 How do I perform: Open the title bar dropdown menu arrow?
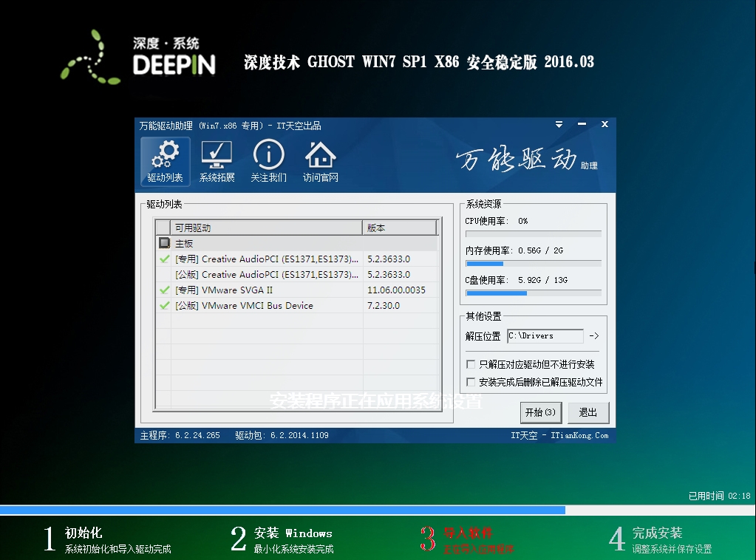[559, 124]
